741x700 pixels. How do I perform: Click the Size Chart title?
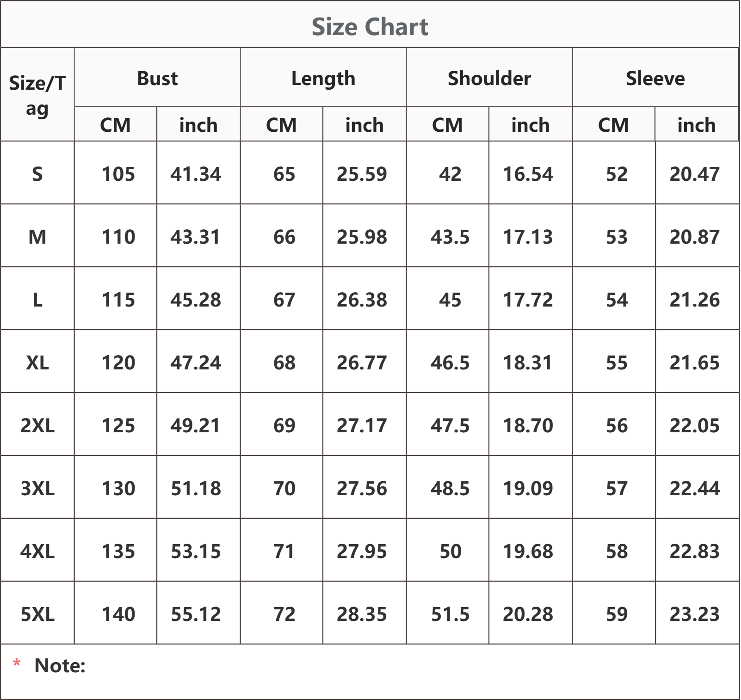click(370, 26)
